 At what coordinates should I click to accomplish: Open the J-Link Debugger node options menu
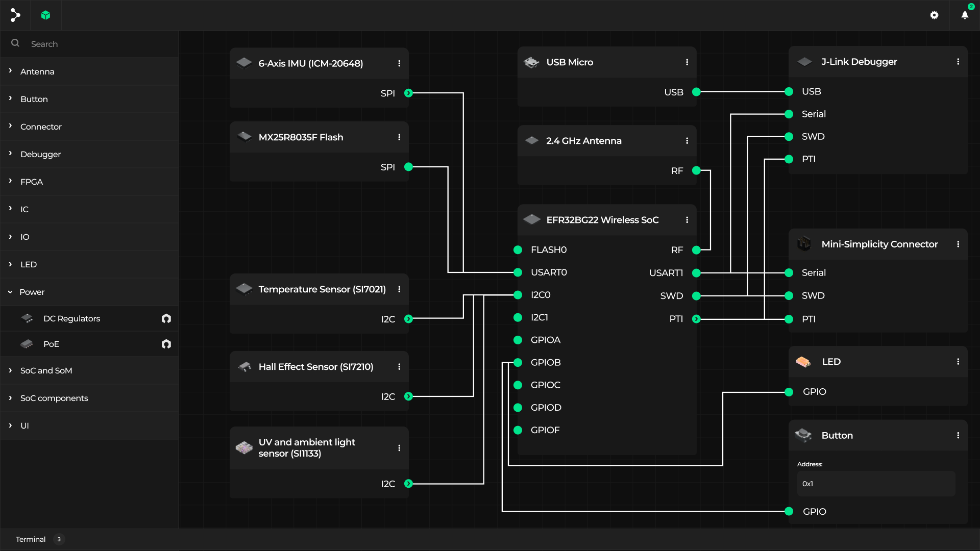pos(958,62)
